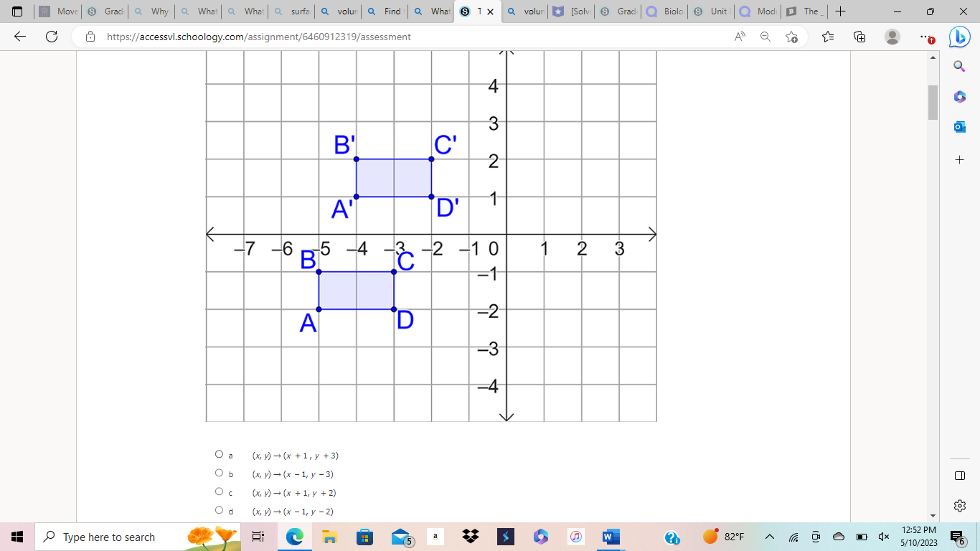Screen dimensions: 980x551
Task: Launch Dropbox from the taskbar
Action: point(471,537)
